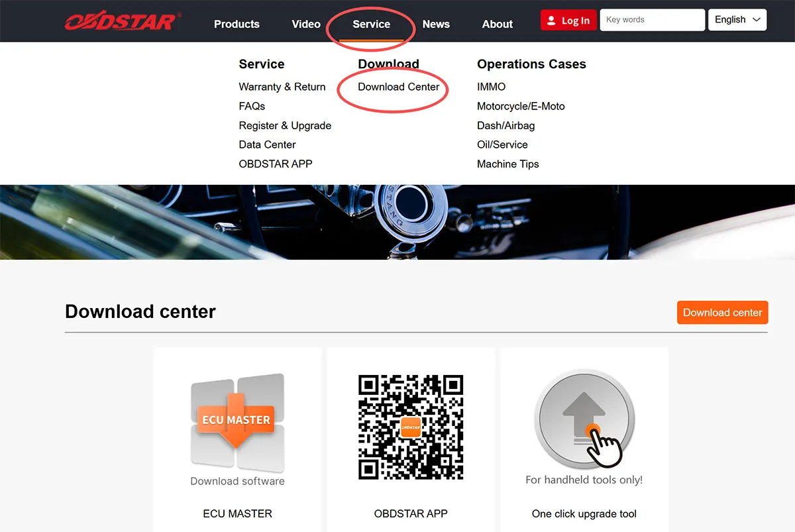This screenshot has height=532, width=795.
Task: Open the Machine Tips link
Action: click(x=508, y=164)
